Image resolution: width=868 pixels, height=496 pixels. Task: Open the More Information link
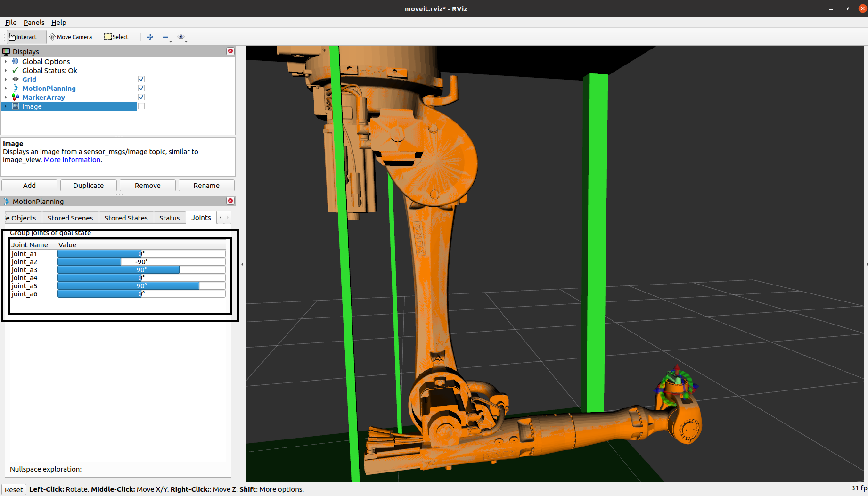point(72,160)
